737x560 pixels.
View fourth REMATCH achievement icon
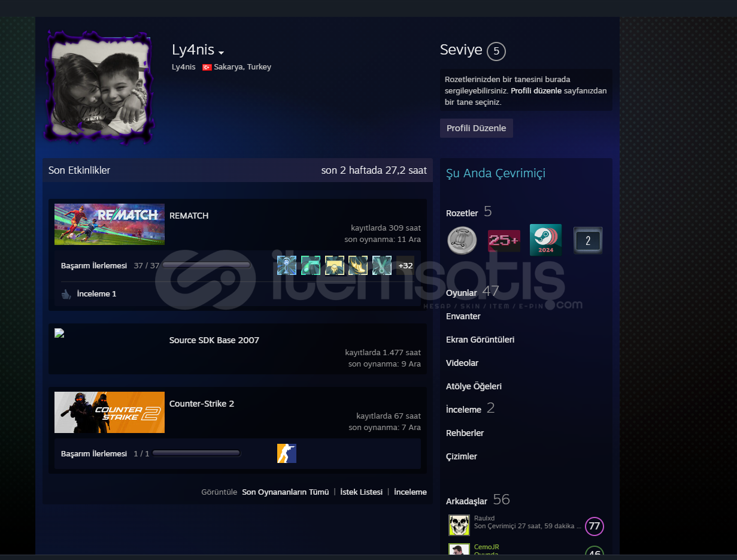[358, 265]
